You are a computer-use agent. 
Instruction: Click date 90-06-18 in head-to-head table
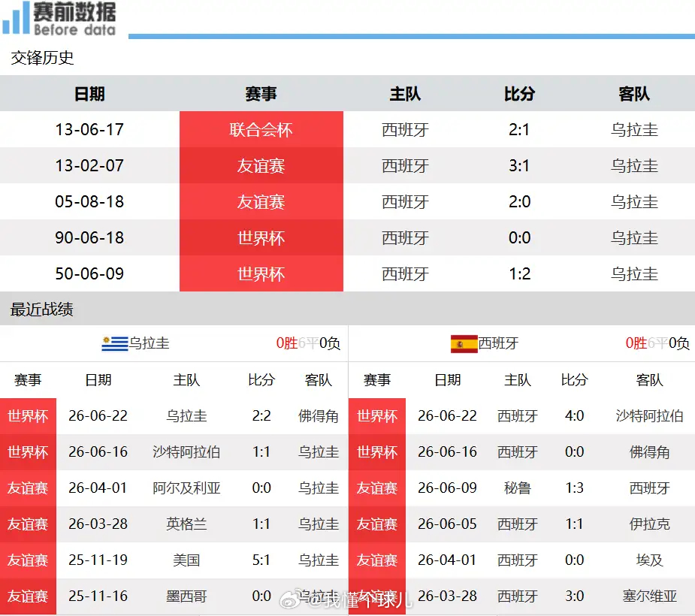[x=89, y=237]
